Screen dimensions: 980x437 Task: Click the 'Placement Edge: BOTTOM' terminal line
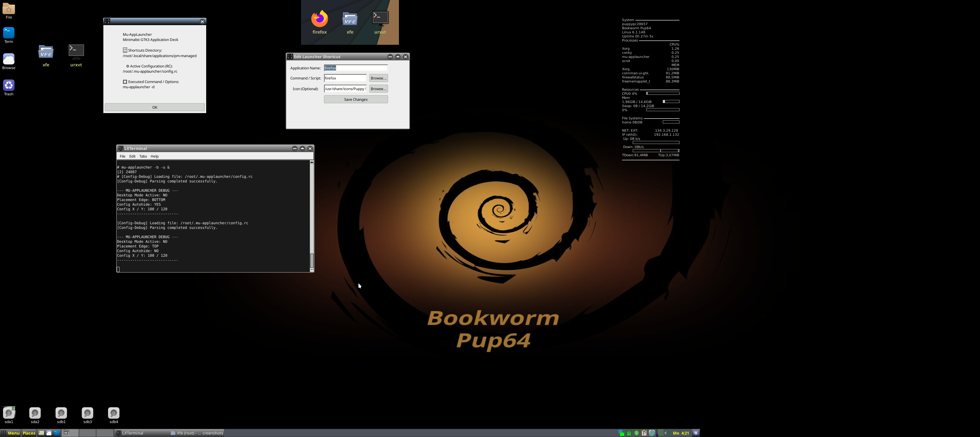pyautogui.click(x=141, y=200)
